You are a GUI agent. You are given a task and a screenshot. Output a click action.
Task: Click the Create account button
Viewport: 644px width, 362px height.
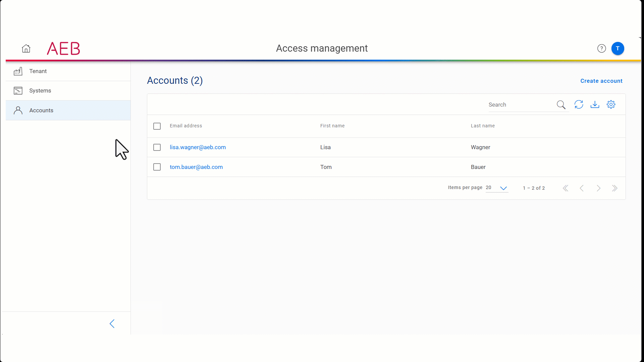601,81
